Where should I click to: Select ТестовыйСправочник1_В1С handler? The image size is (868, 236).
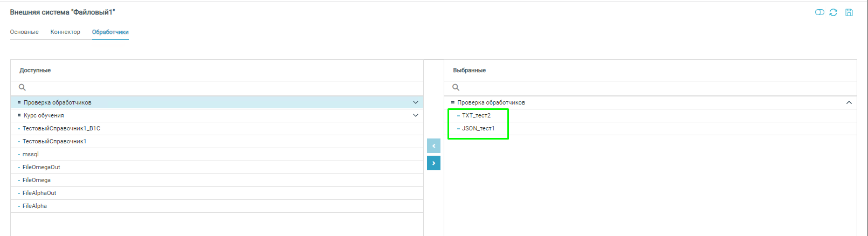click(61, 128)
